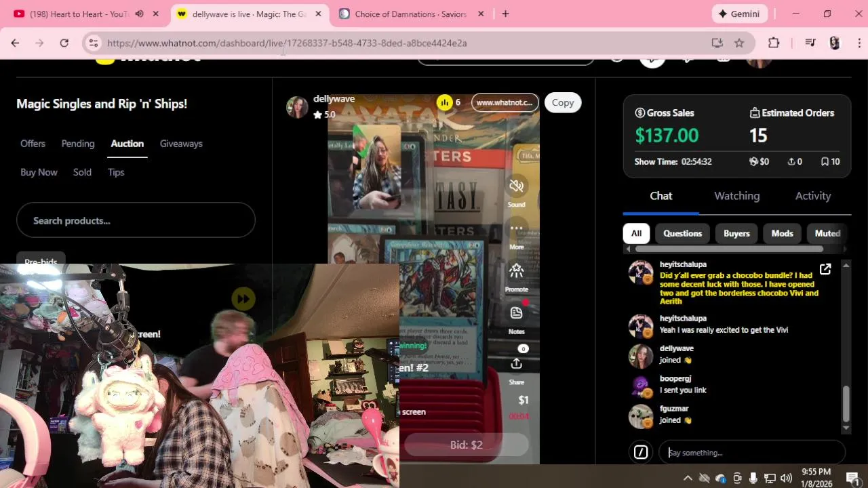Open site information icon in address bar
Viewport: 868px width, 488px height.
[94, 43]
